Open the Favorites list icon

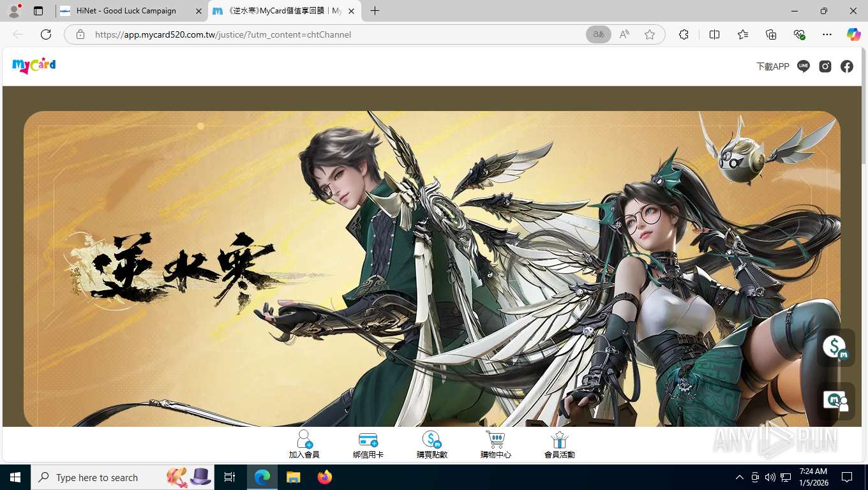743,34
